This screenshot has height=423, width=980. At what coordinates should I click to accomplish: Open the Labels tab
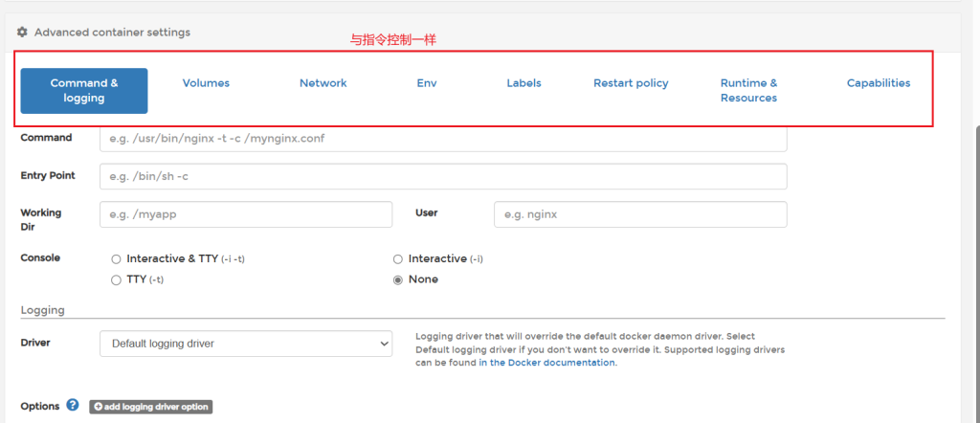click(x=523, y=83)
